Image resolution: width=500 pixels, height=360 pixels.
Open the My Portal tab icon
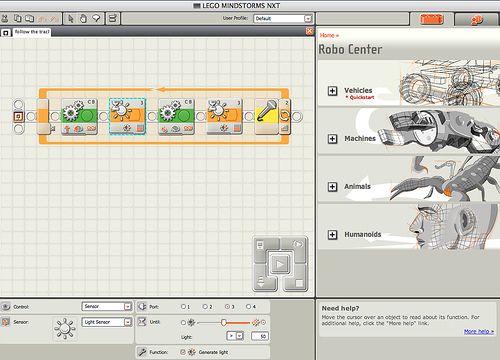pyautogui.click(x=477, y=20)
